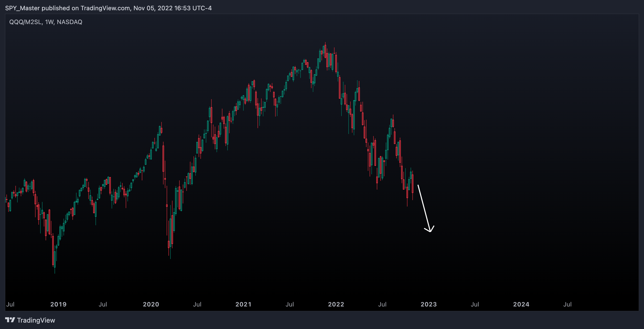Viewport: 644px width, 329px height.
Task: Click the QQQ/M2SL, 1W, NASDAQ symbol label
Action: click(x=46, y=22)
